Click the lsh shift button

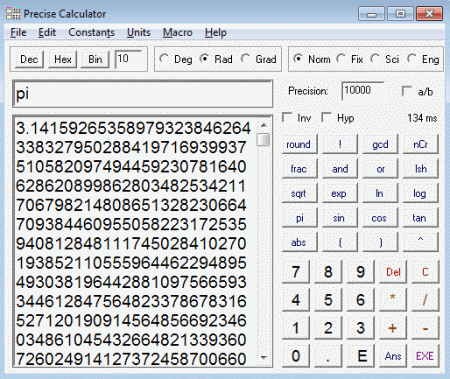pos(420,169)
